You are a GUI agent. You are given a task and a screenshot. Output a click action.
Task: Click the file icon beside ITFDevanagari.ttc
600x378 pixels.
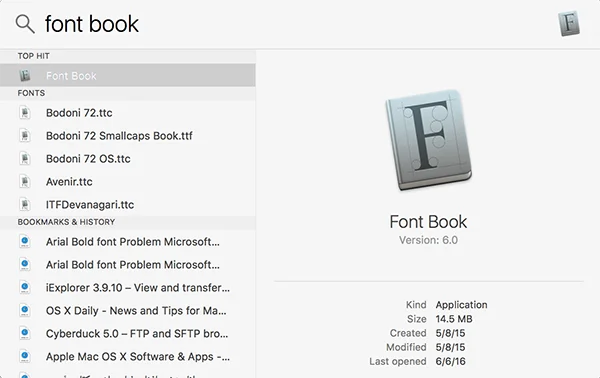[25, 205]
